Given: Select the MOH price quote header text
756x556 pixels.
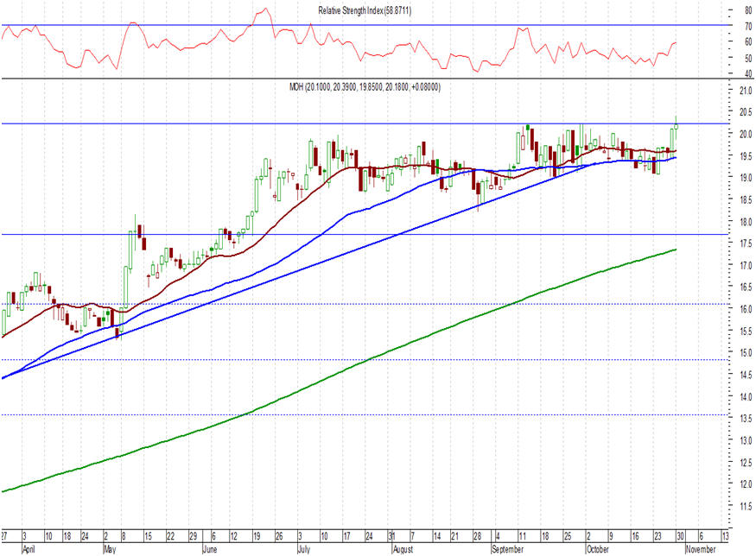Looking at the screenshot, I should click(x=365, y=86).
